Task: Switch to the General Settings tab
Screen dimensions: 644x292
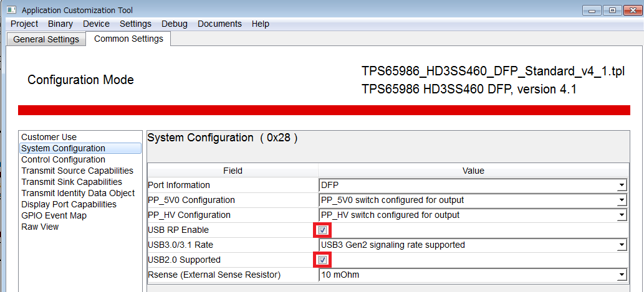Action: pos(46,39)
